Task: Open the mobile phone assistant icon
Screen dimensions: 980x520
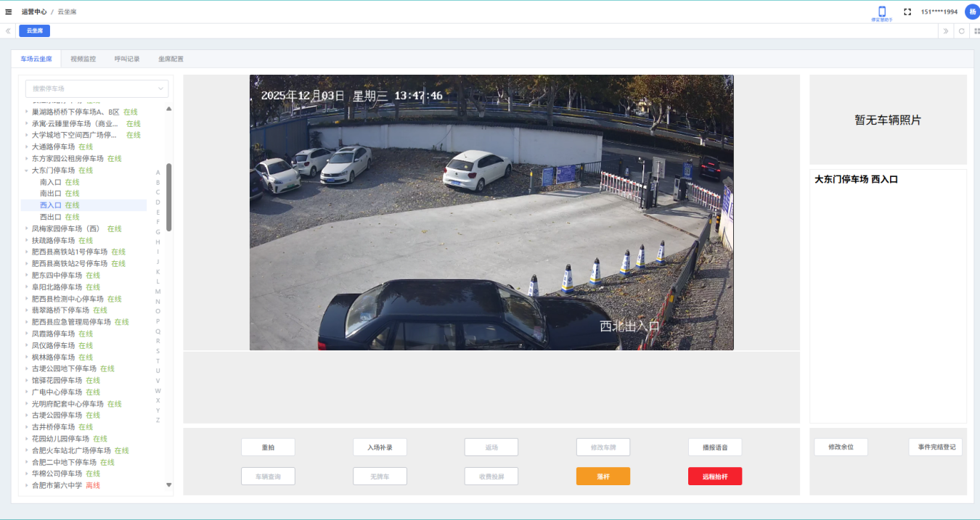Action: click(x=882, y=12)
